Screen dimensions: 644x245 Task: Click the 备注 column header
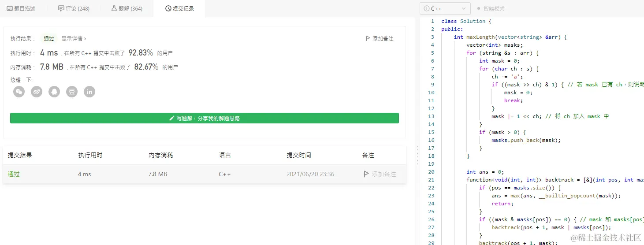[368, 155]
